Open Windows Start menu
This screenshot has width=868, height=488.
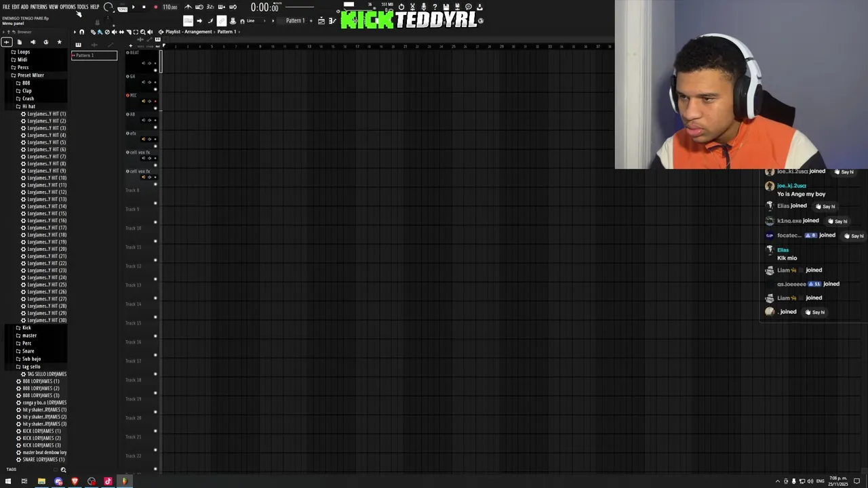coord(8,481)
